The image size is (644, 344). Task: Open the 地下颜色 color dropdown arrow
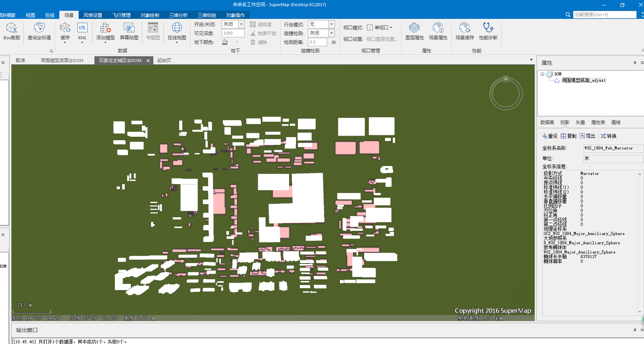pos(237,42)
